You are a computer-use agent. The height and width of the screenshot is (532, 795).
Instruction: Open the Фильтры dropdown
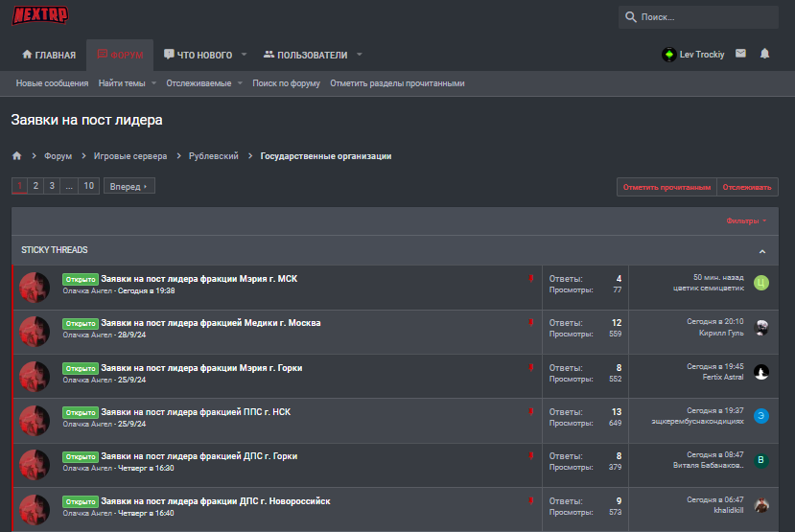coord(746,221)
